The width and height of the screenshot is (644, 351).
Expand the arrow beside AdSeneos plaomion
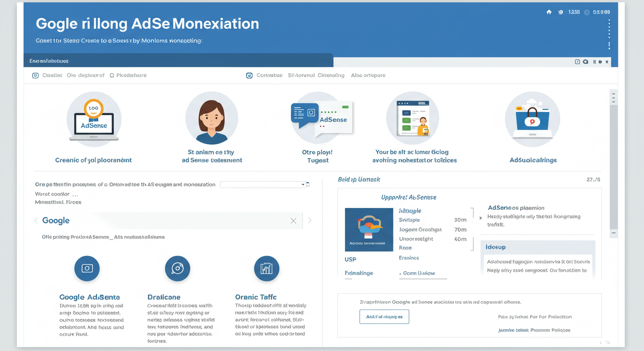coord(481,218)
